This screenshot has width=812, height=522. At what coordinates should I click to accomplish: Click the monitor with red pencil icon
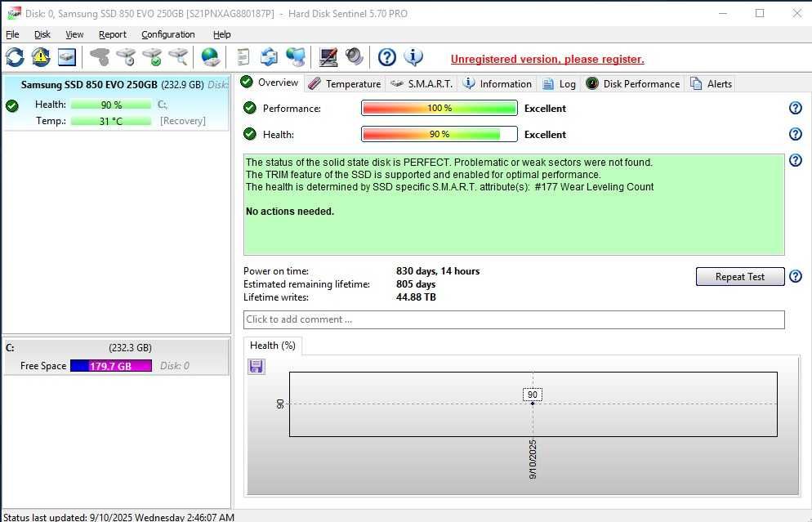pos(328,57)
